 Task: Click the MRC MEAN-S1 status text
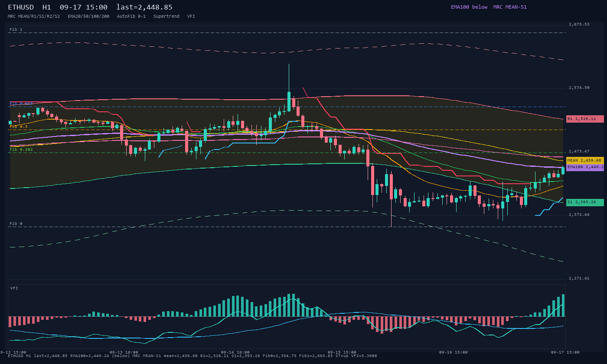click(510, 7)
